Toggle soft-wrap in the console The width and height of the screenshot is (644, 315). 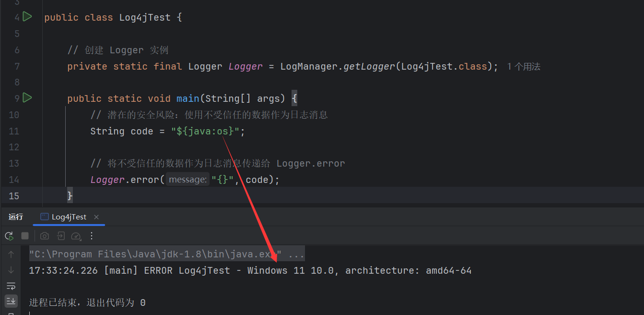[x=11, y=286]
